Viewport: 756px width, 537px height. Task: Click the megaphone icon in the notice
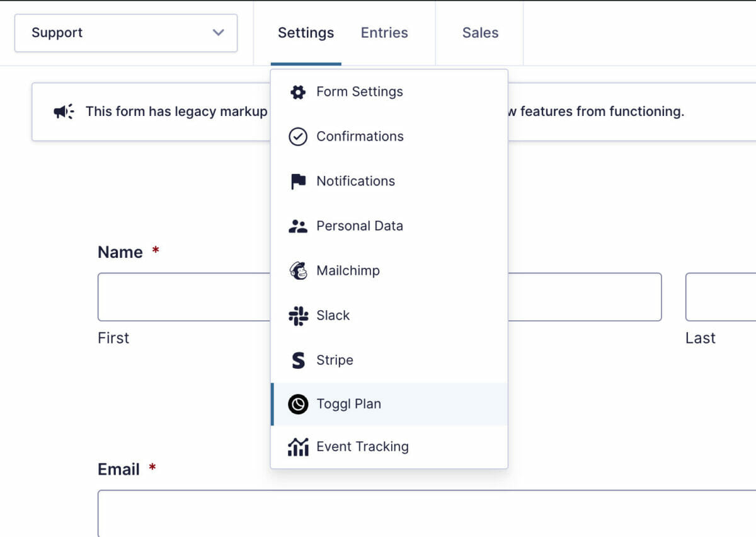click(64, 112)
